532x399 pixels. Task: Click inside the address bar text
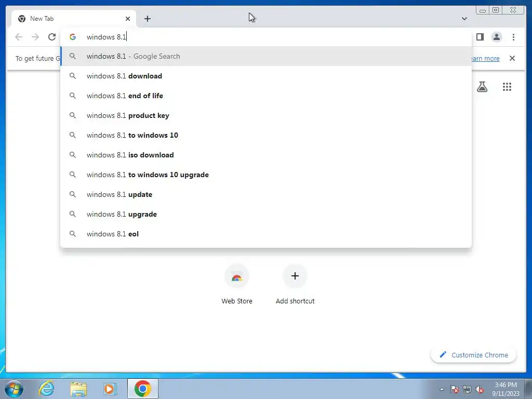tap(107, 37)
